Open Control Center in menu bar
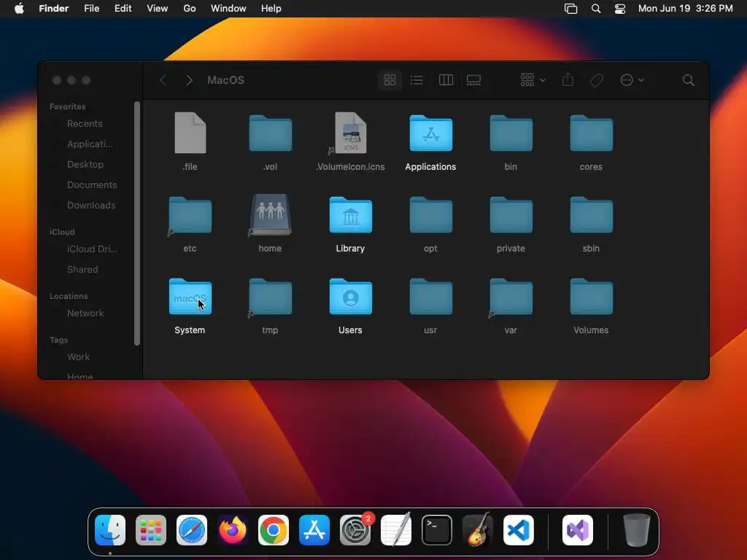This screenshot has height=560, width=747. point(620,9)
